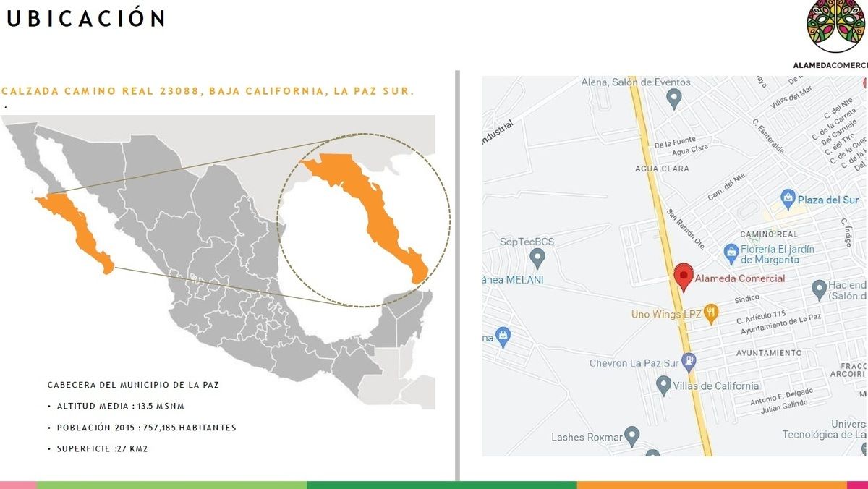Click the 'Uno Wings LPZ' text label

pos(666,314)
